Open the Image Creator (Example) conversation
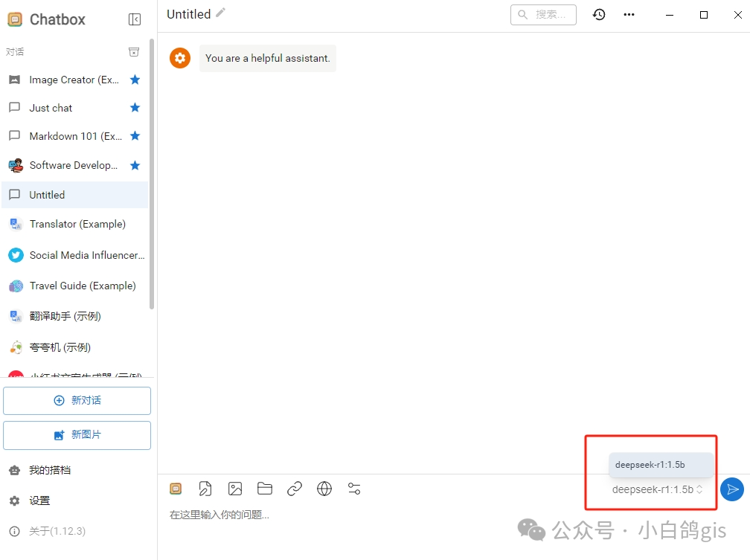The height and width of the screenshot is (560, 750). tap(75, 80)
